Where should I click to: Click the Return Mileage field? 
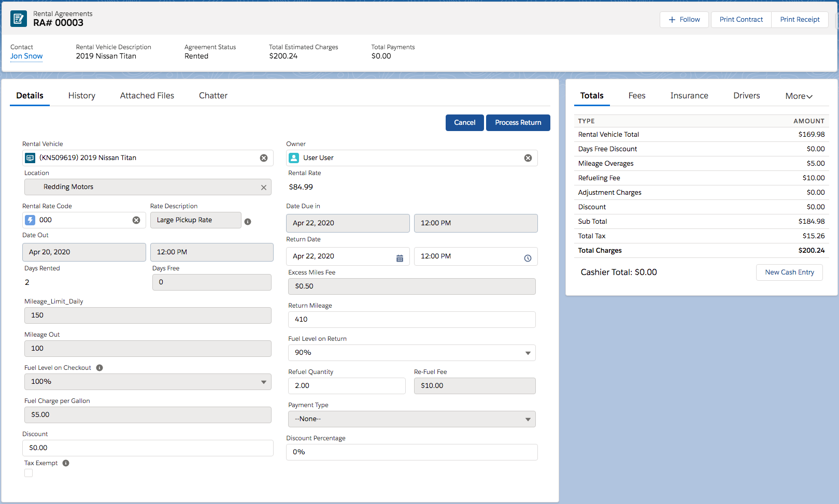[x=412, y=320]
